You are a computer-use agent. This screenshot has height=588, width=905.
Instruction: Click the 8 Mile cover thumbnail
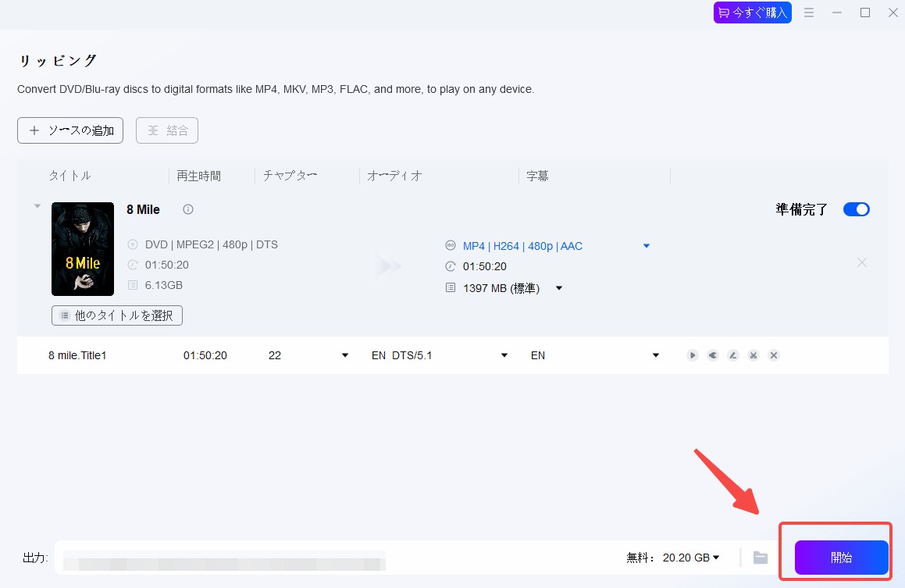83,248
